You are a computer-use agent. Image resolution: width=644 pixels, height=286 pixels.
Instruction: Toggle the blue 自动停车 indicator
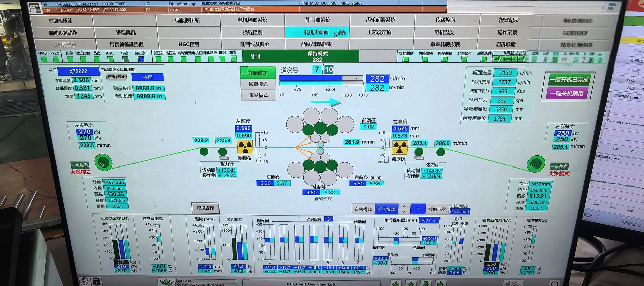[141, 59]
